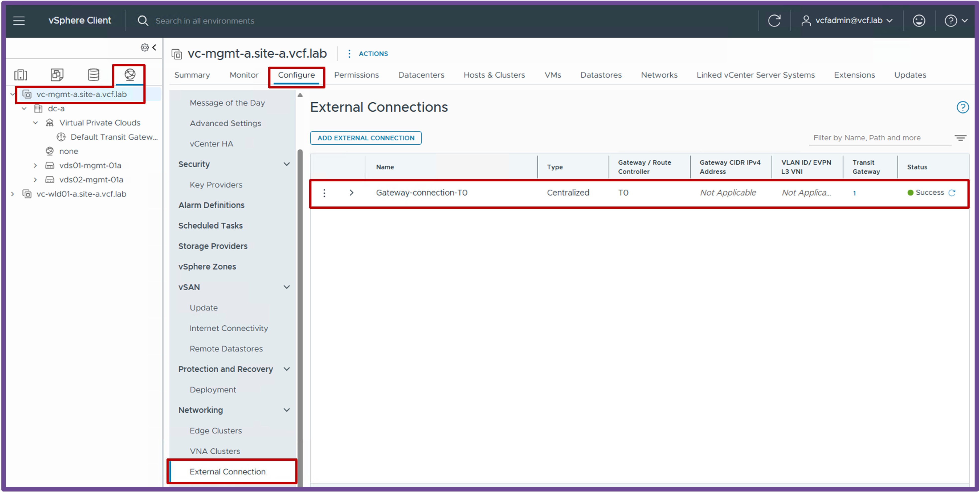The width and height of the screenshot is (980, 492).
Task: Collapse the vc-mgmt-a.site-a.vcf.lab tree node
Action: tap(12, 94)
